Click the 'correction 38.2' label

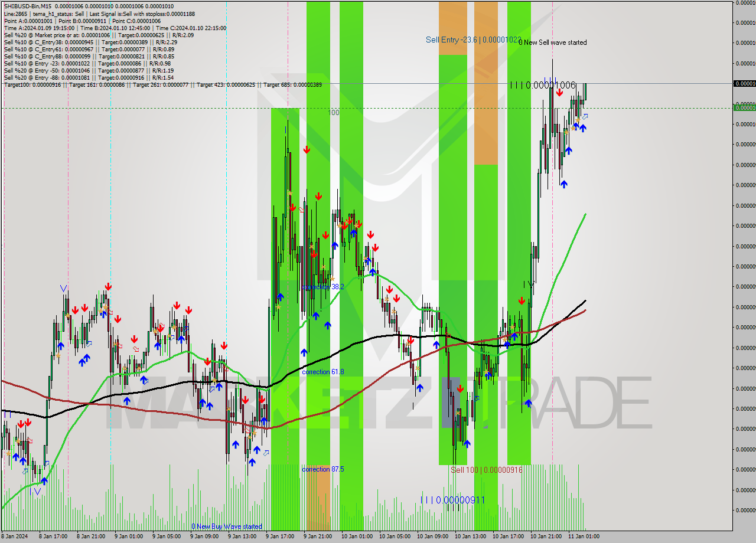coord(323,287)
